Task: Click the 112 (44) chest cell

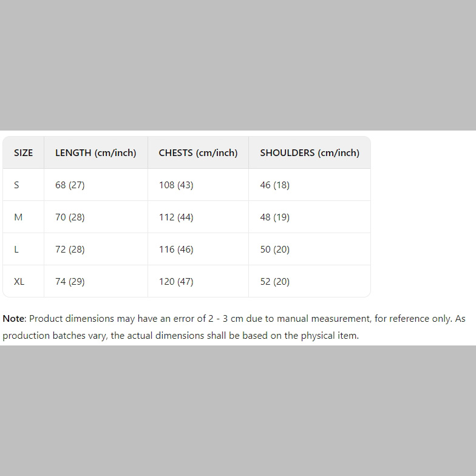Action: coord(176,217)
